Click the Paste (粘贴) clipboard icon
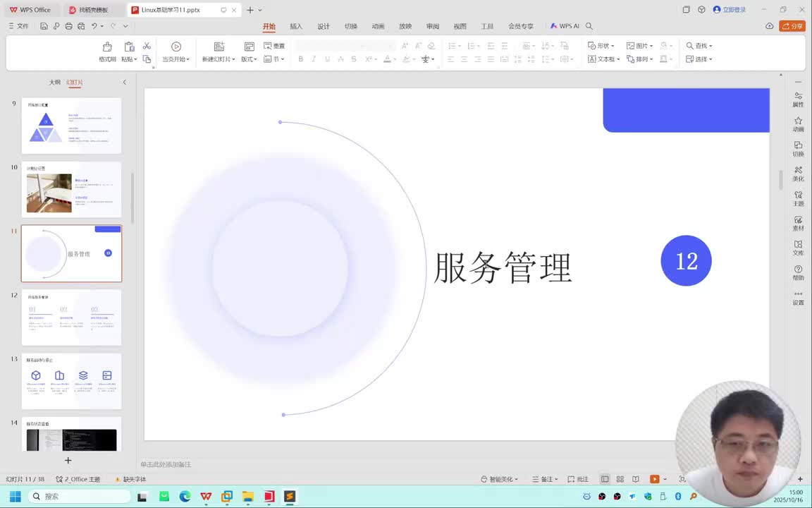 129,47
